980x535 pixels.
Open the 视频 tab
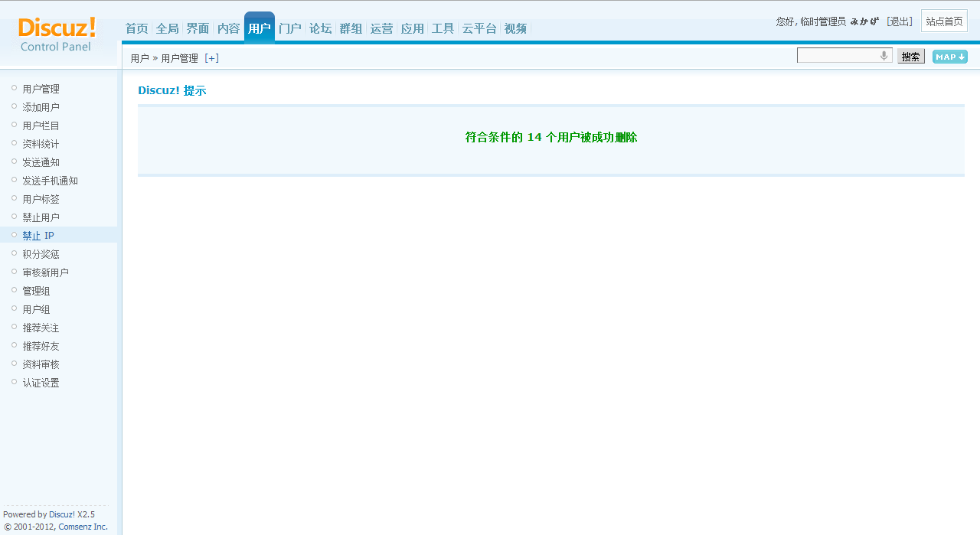516,29
